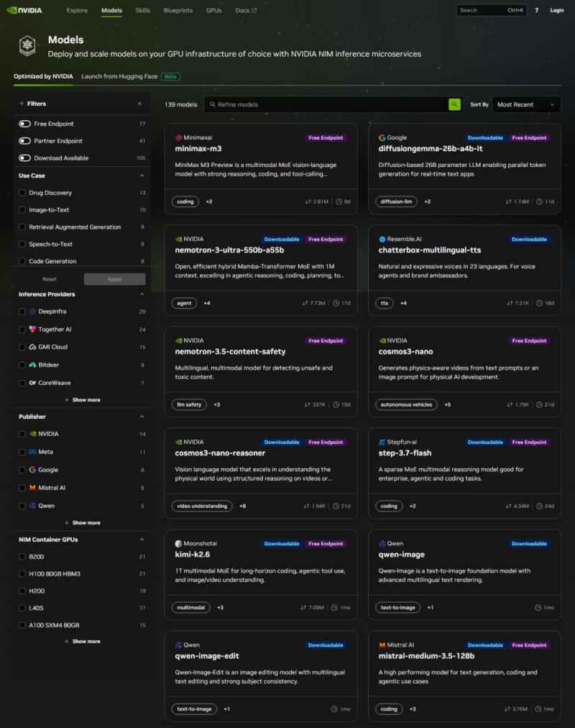The height and width of the screenshot is (728, 575).
Task: Open the nemotron-3.5-content-safety model link
Action: pyautogui.click(x=230, y=352)
